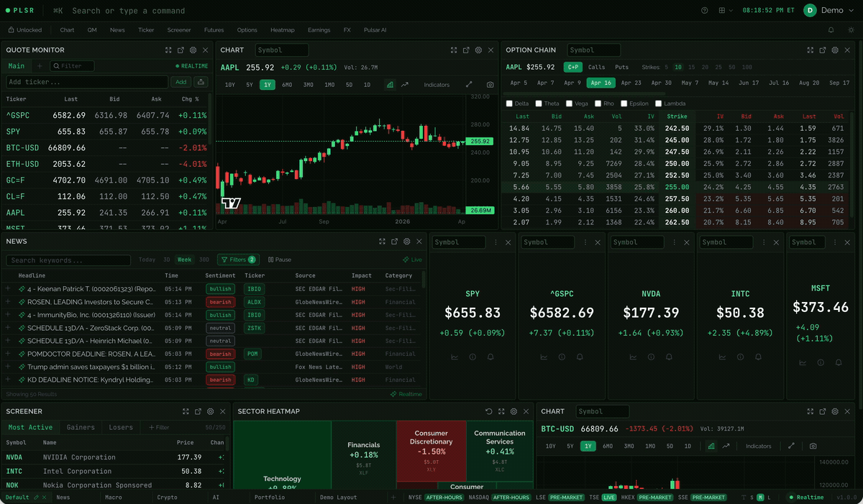Select the Apr 23 expiration
The width and height of the screenshot is (863, 504).
coord(631,83)
